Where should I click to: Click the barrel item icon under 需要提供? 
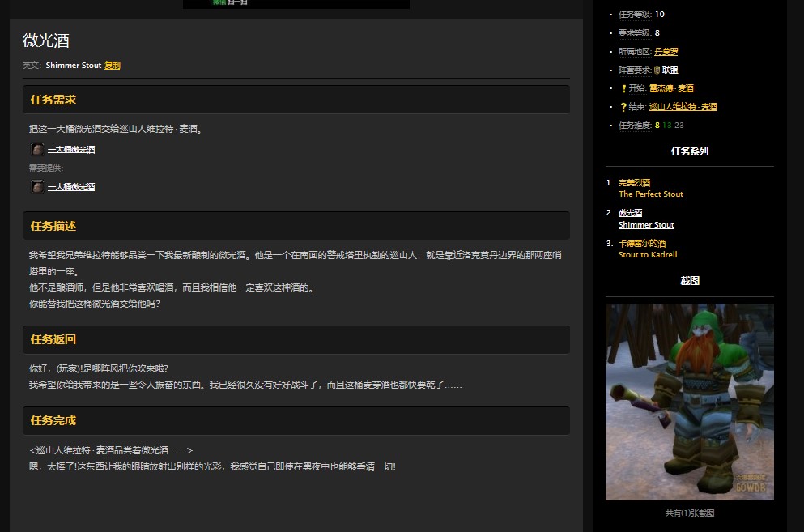click(37, 186)
